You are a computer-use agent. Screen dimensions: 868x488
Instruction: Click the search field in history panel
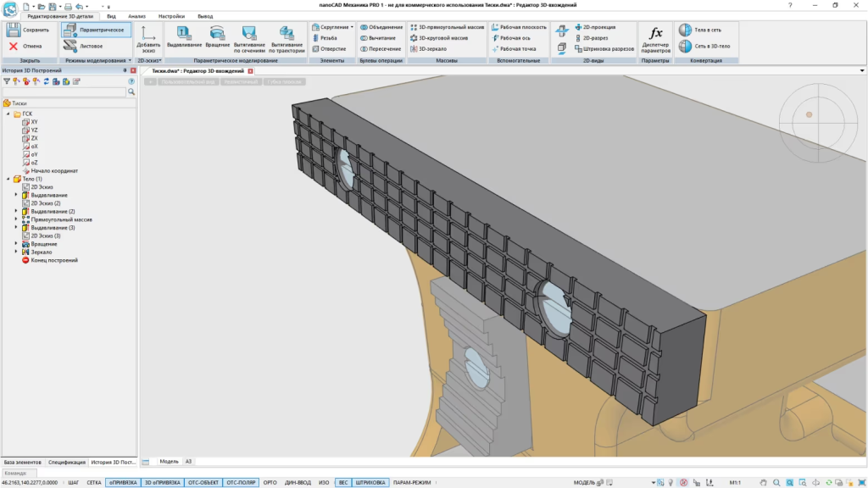pos(64,91)
